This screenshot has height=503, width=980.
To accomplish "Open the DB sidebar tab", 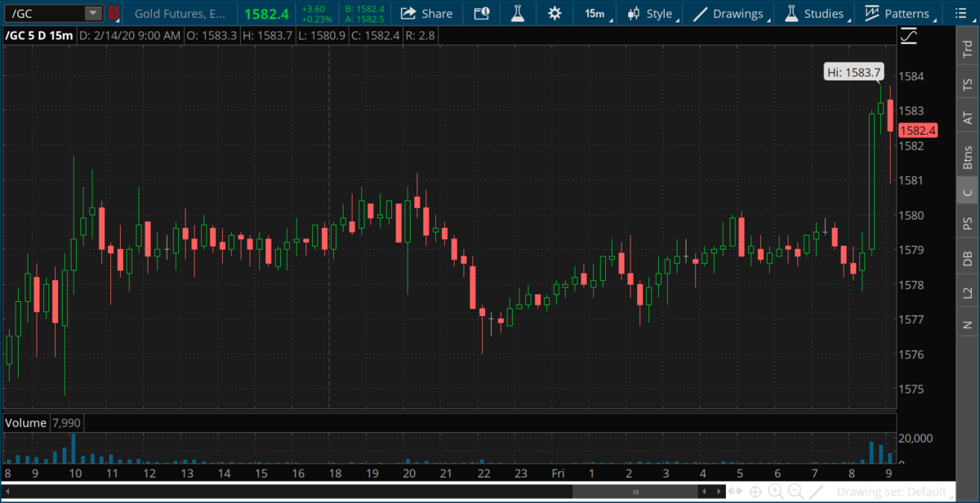I will (x=967, y=258).
